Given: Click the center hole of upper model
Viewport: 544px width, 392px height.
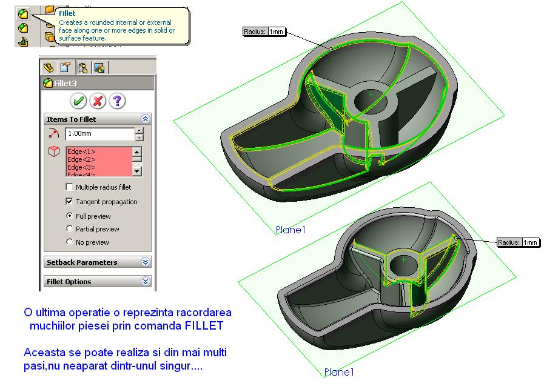Looking at the screenshot, I should click(x=371, y=101).
